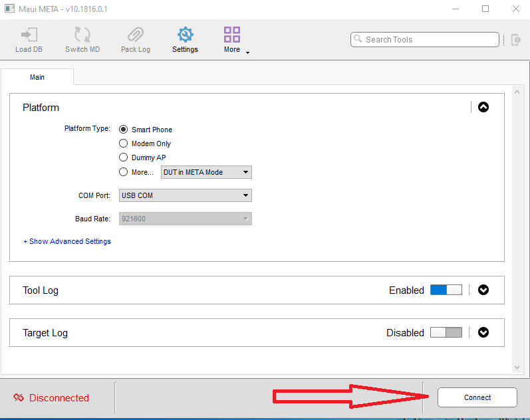Click the scrollbar down arrow
The width and height of the screenshot is (530, 420).
(x=517, y=367)
